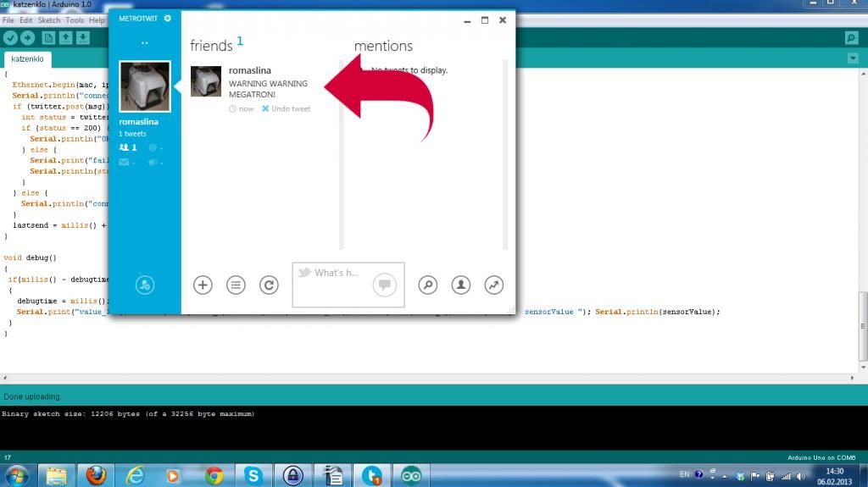Viewport: 868px width, 487px height.
Task: Click romaslina username in the tweet
Action: pos(250,70)
